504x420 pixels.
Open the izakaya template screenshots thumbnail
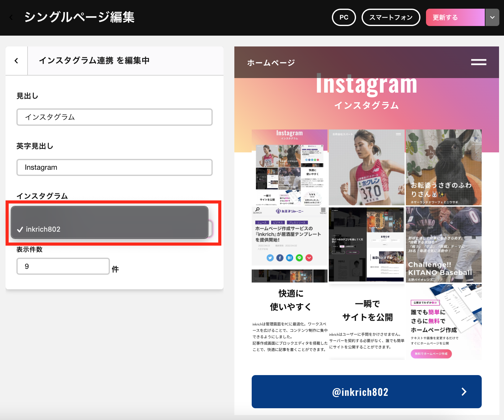pyautogui.click(x=367, y=244)
